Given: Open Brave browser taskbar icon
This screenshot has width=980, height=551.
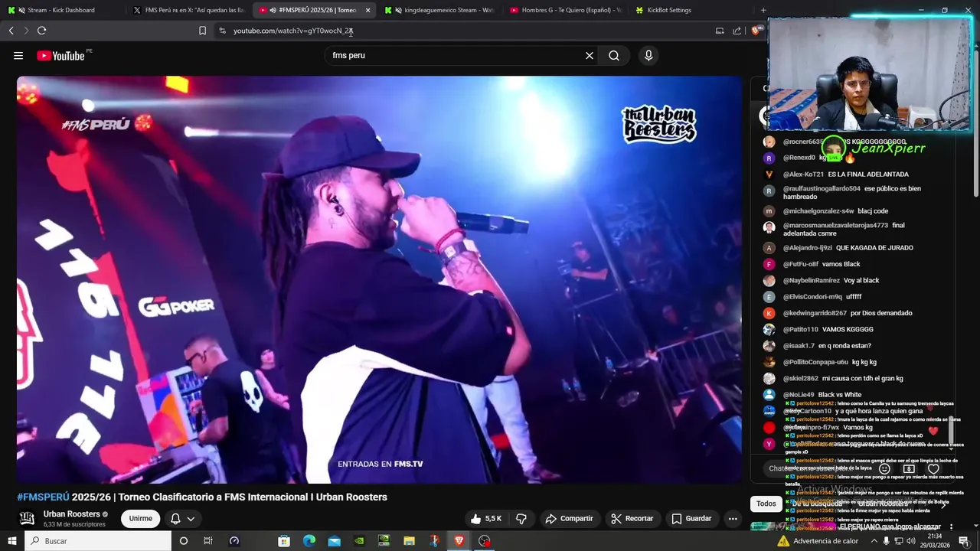Looking at the screenshot, I should coord(459,541).
